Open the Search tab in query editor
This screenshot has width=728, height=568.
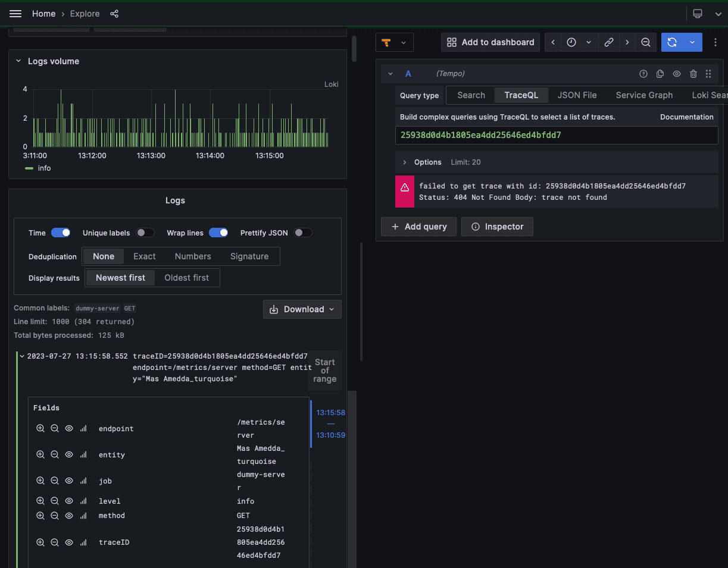coord(470,95)
